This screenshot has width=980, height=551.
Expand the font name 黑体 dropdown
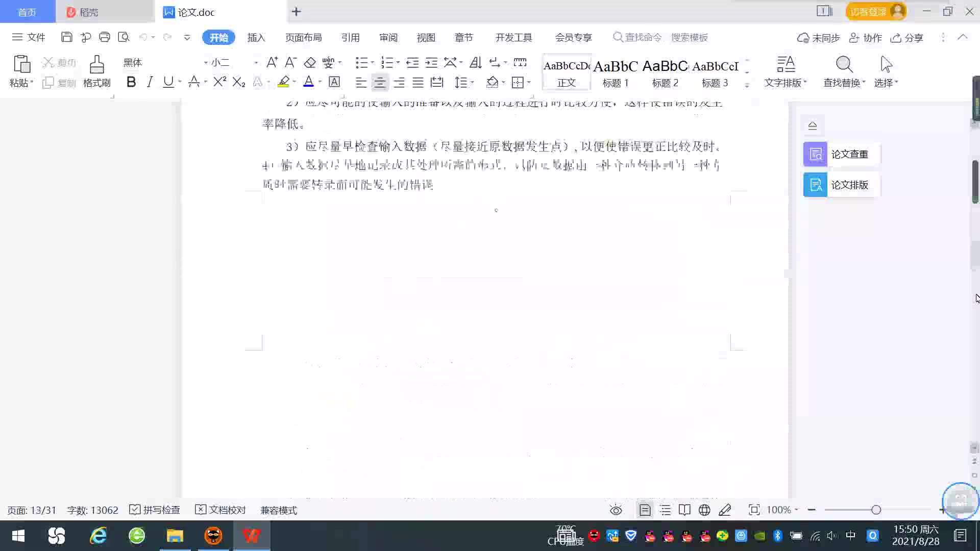coord(206,63)
